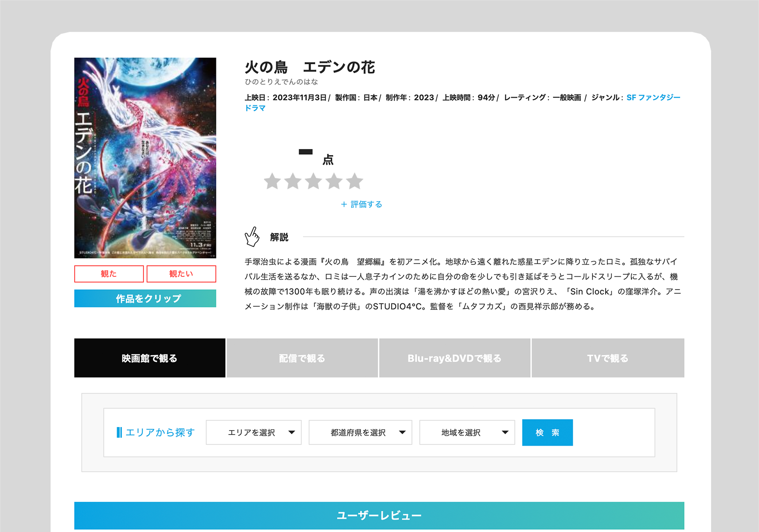Click the 検索 search button

click(x=548, y=432)
